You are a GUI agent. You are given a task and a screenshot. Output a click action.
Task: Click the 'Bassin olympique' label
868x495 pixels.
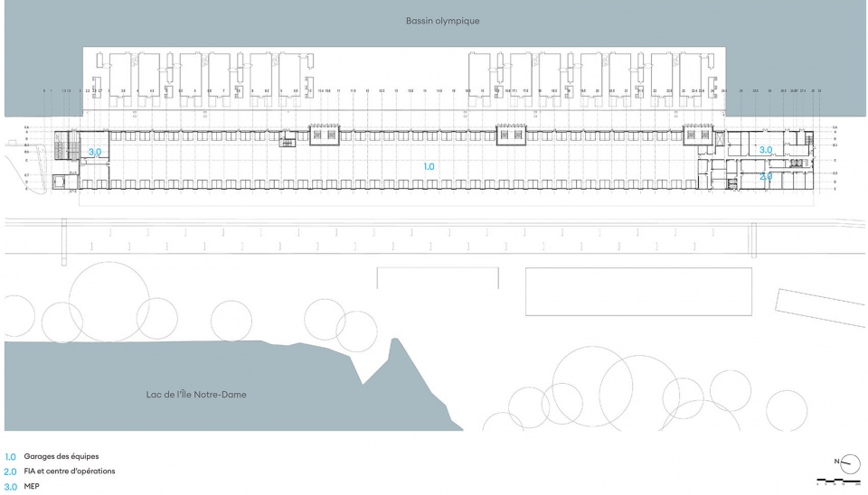[442, 20]
